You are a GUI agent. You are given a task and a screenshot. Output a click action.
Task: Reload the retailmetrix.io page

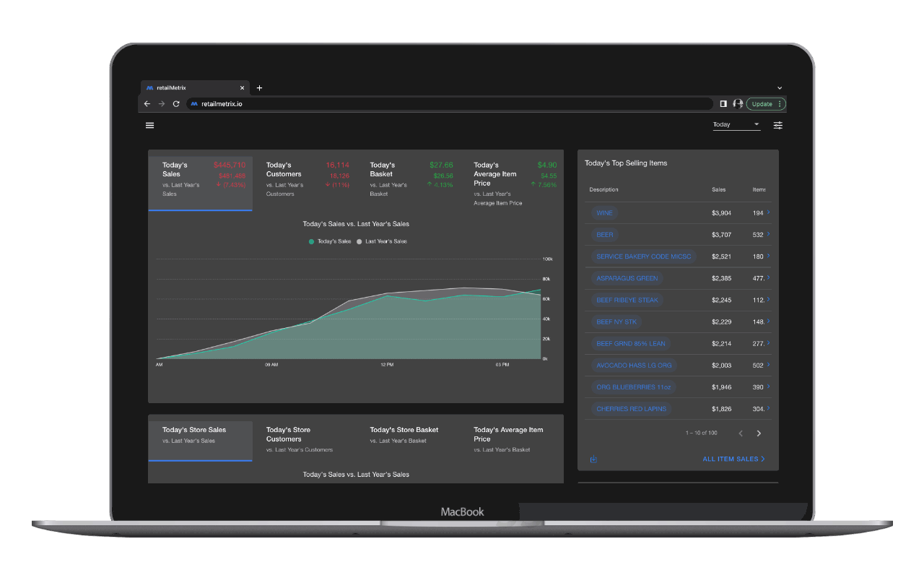175,103
